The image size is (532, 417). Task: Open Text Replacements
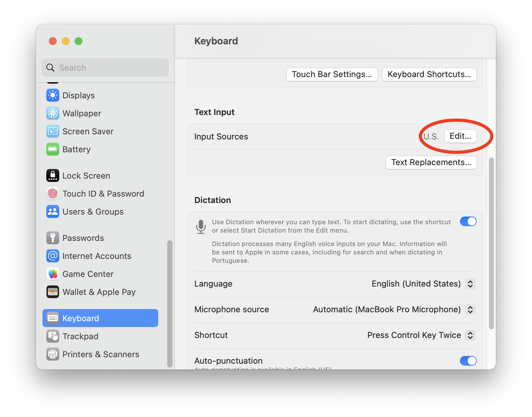pos(431,163)
